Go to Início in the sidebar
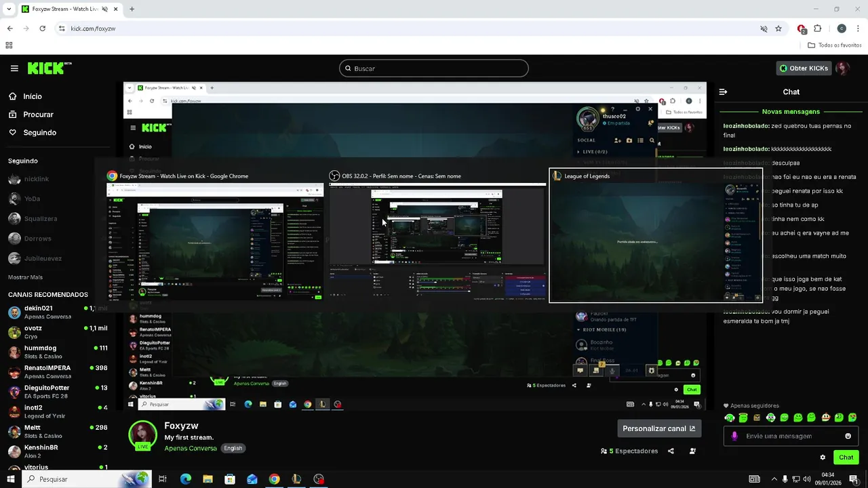 click(x=25, y=96)
